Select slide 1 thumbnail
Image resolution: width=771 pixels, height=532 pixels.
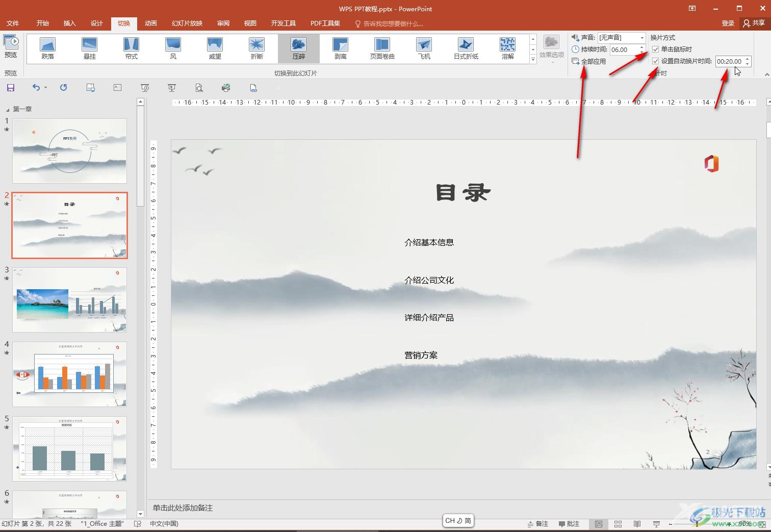pos(69,151)
